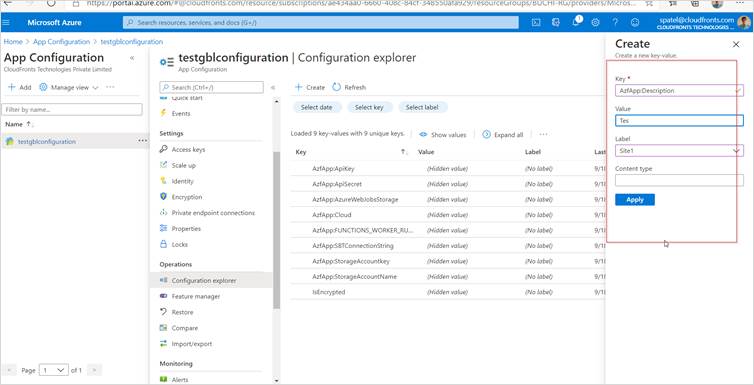Click the Key field containing AzfApp:Description

679,90
